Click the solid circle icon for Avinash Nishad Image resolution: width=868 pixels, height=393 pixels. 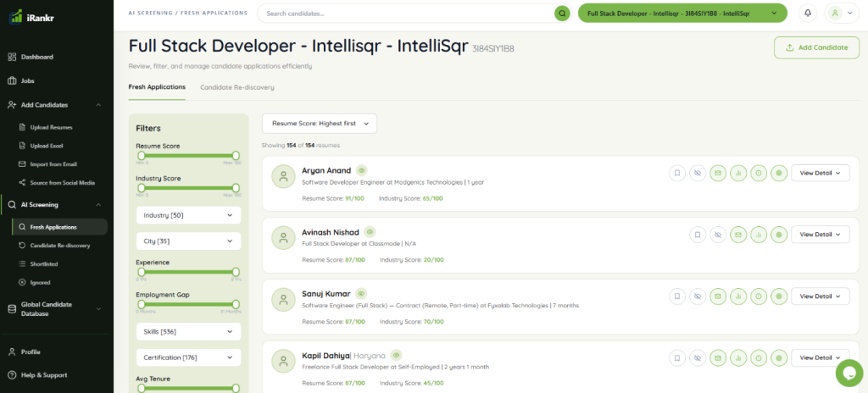779,235
